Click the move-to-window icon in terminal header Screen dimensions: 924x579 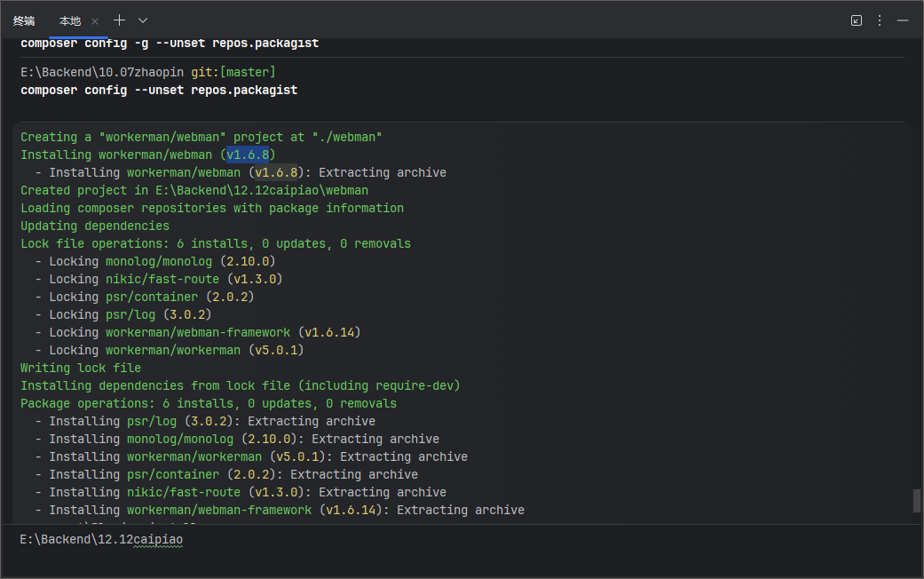857,20
